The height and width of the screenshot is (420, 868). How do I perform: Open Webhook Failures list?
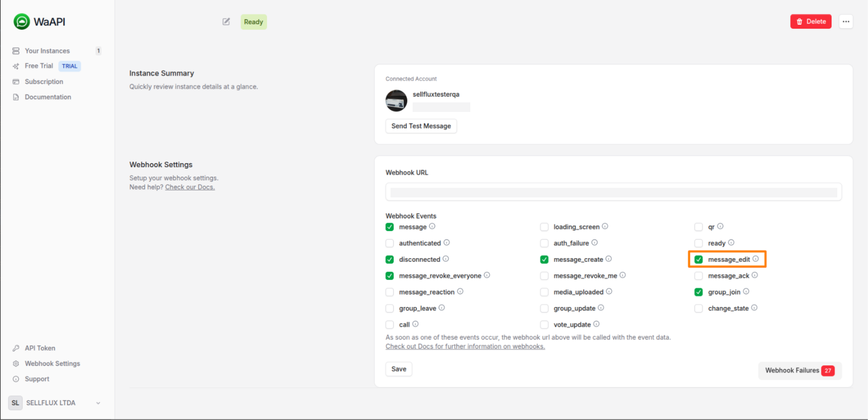pyautogui.click(x=800, y=370)
